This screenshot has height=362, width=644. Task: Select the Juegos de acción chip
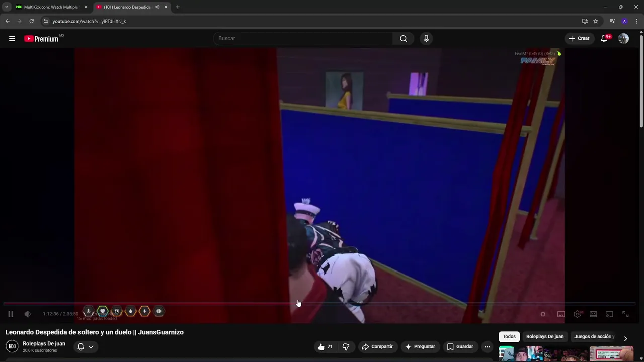(594, 337)
